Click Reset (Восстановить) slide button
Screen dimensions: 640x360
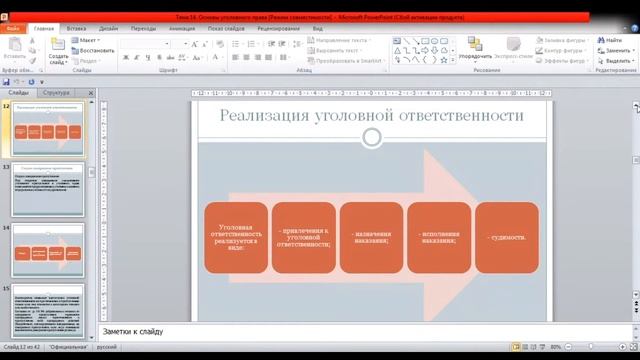(x=93, y=51)
